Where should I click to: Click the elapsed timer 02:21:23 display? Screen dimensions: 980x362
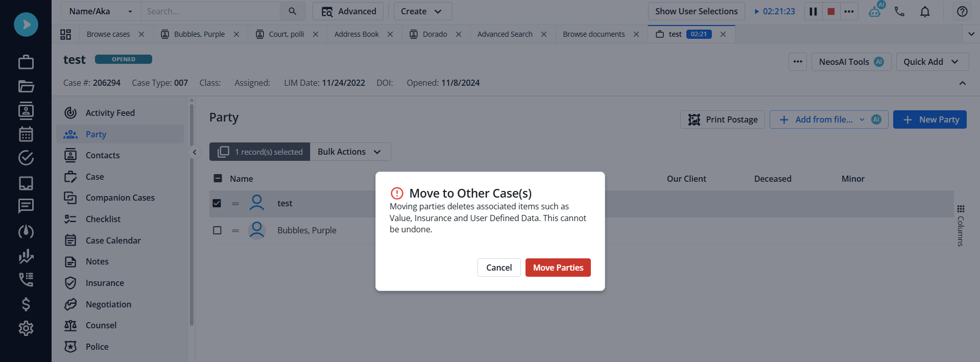pos(775,11)
